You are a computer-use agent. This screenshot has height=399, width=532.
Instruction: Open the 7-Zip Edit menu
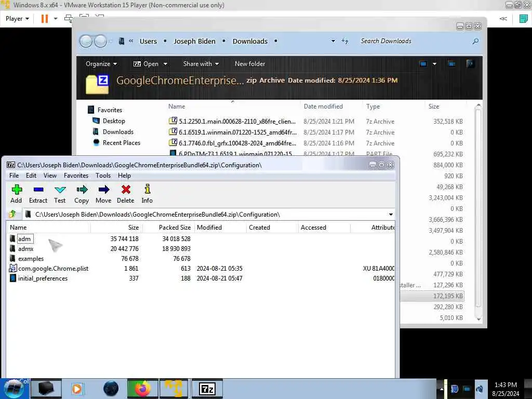point(31,176)
